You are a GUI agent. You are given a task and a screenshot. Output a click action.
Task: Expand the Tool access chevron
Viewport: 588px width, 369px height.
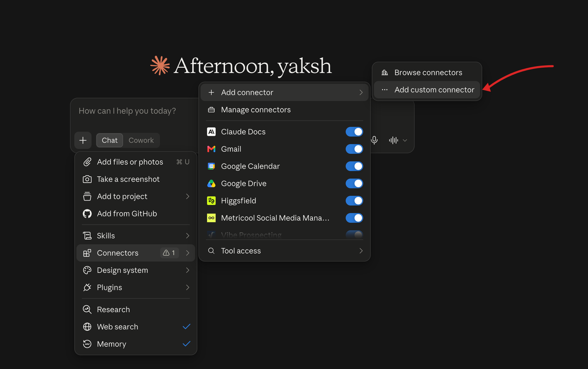(361, 251)
